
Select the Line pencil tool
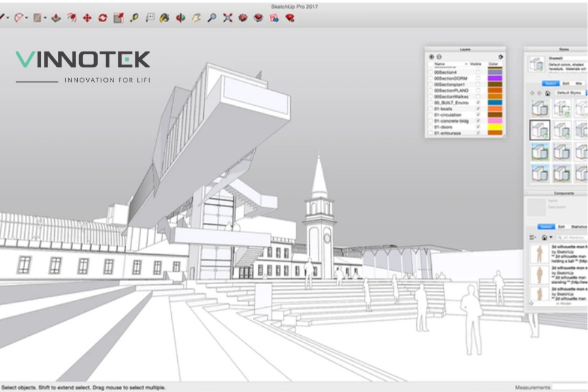[2, 17]
